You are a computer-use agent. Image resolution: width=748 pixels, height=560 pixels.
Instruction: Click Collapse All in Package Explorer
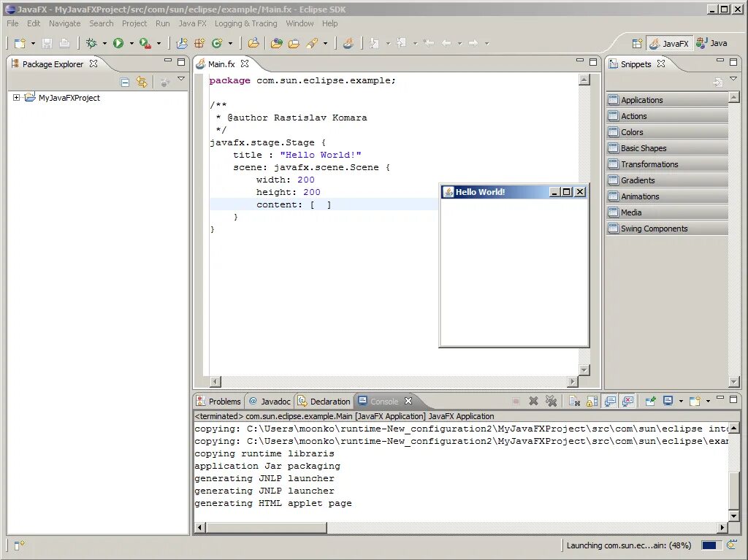(x=124, y=82)
